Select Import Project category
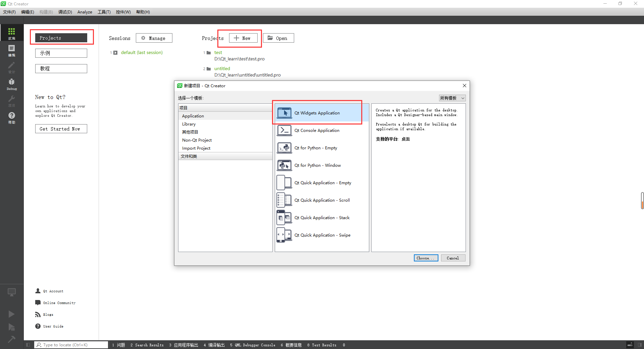 (225, 148)
